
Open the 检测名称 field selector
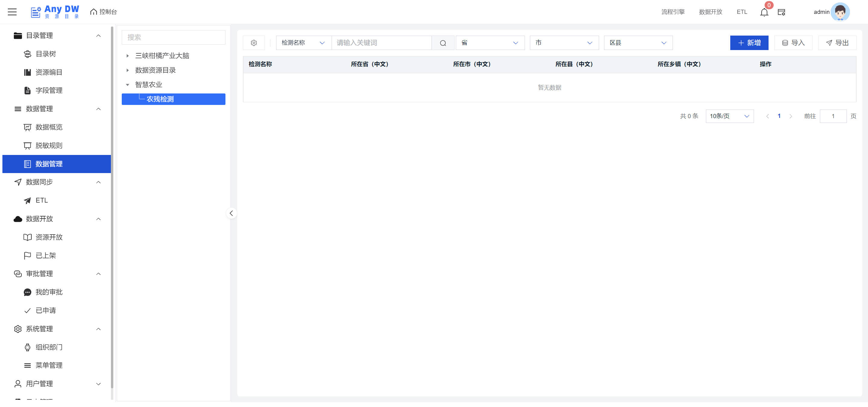303,43
